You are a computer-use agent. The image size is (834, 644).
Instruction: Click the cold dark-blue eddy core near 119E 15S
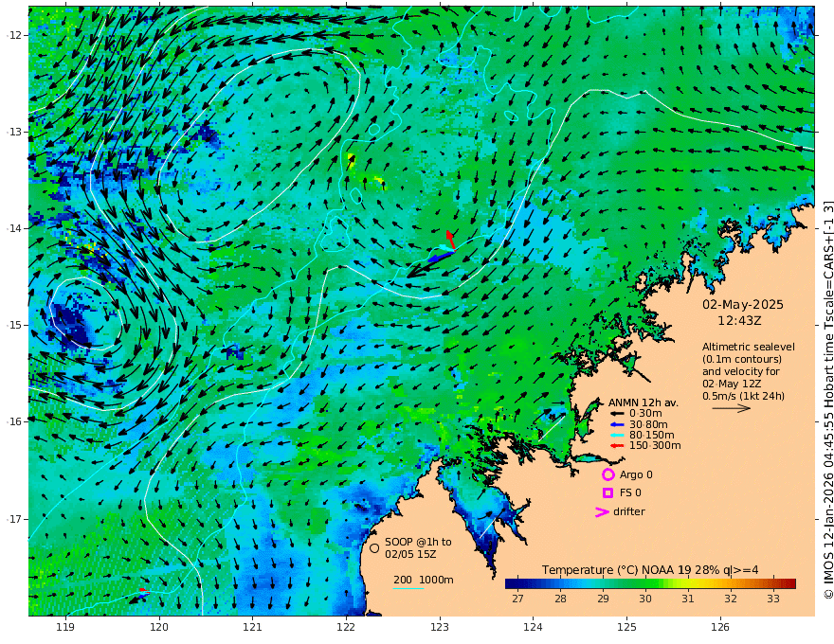(72, 325)
